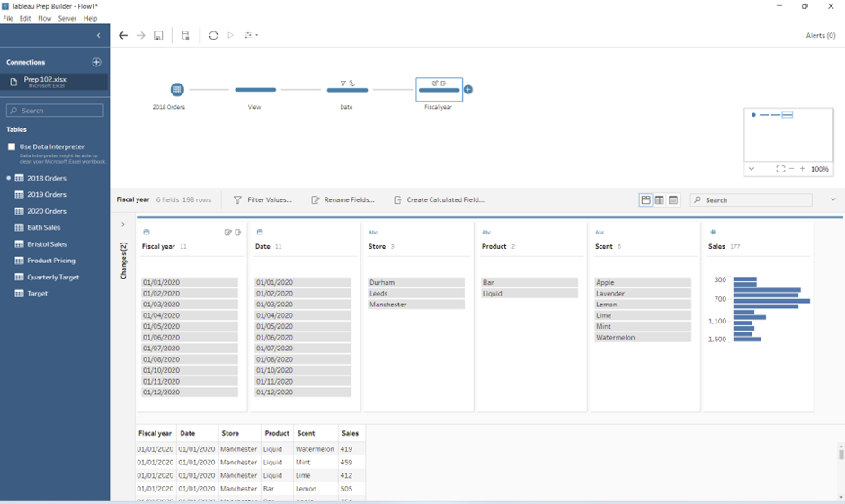Click the plus icon after Fiscal year step
The image size is (845, 504).
(468, 90)
